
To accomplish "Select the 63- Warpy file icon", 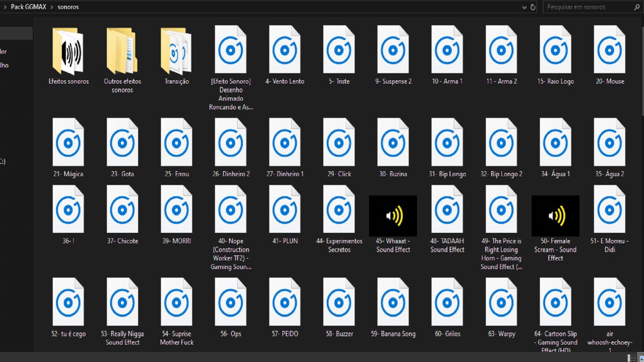I will pos(501,302).
